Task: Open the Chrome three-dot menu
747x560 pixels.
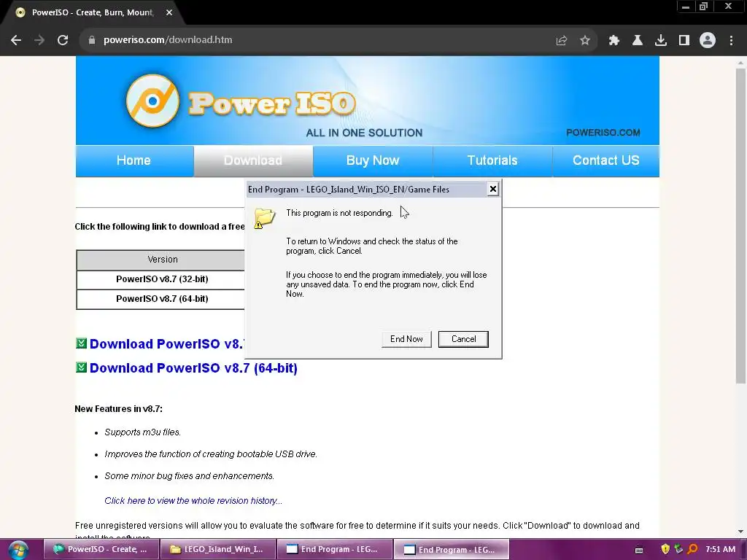Action: pyautogui.click(x=731, y=41)
